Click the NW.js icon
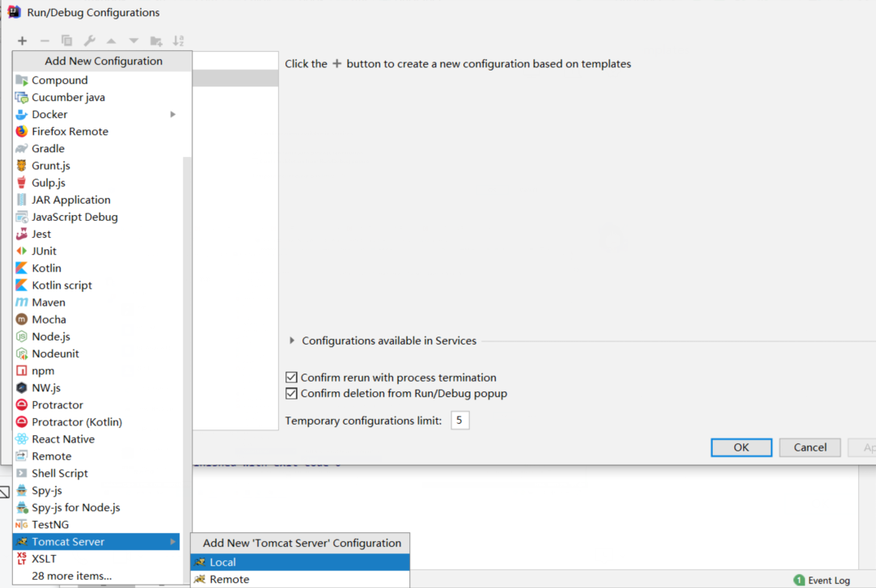 coord(21,387)
